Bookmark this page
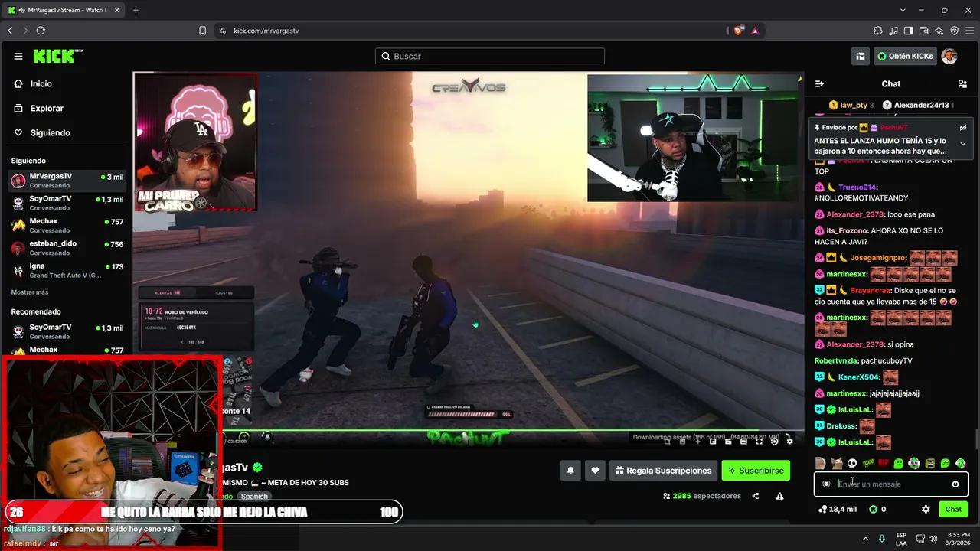 pyautogui.click(x=202, y=31)
